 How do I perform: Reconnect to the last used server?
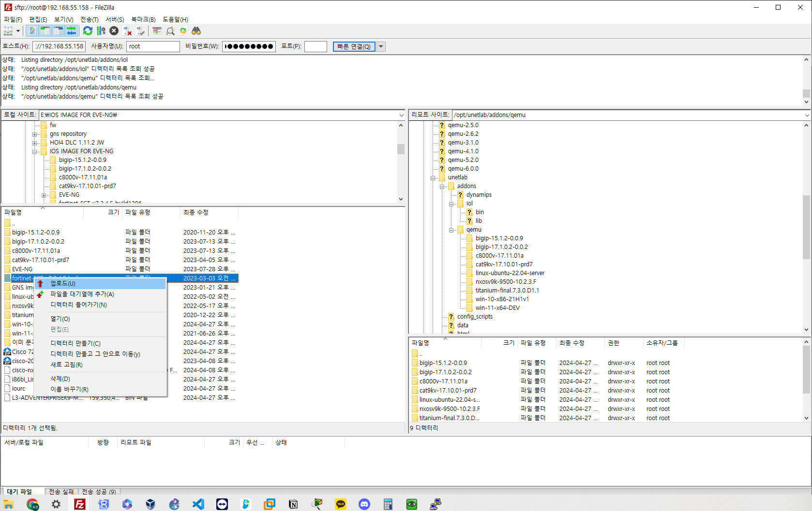(x=140, y=31)
